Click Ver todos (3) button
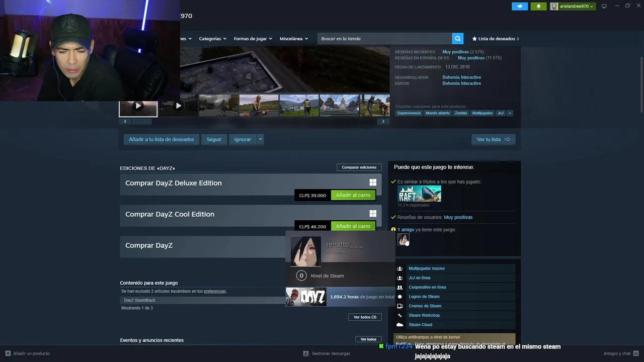644x362 pixels. 365,317
